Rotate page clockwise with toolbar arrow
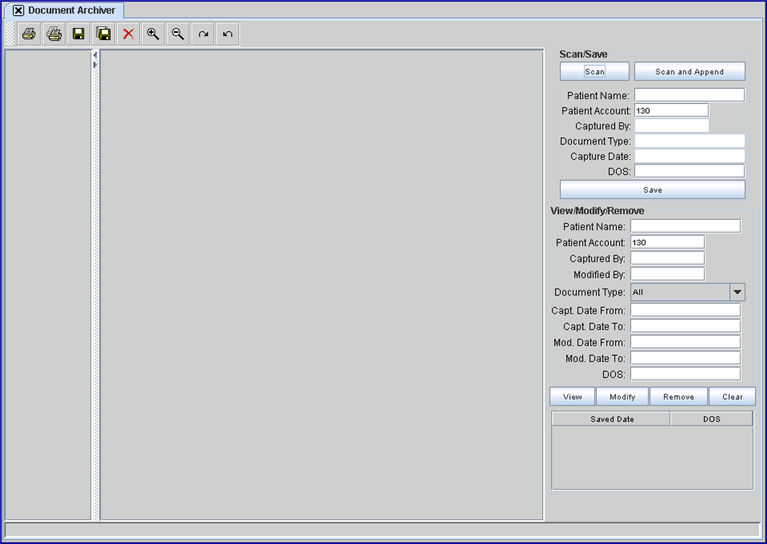Image resolution: width=767 pixels, height=544 pixels. (x=203, y=34)
